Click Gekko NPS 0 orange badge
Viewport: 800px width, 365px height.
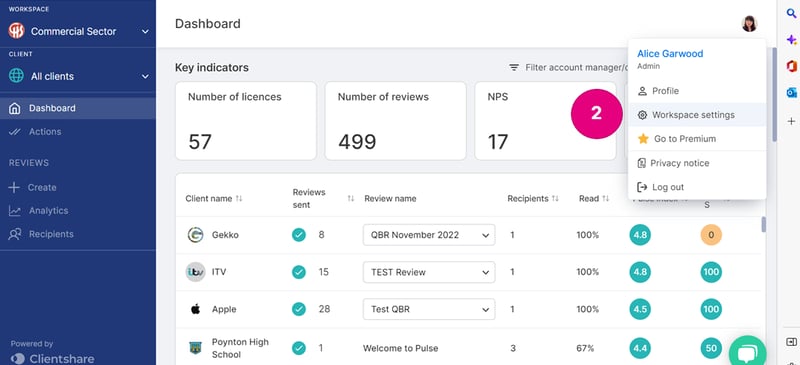coord(711,235)
